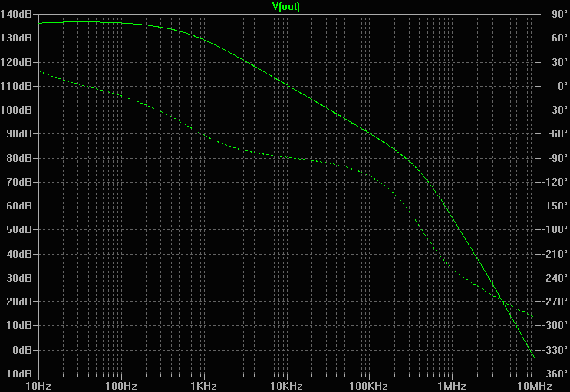The height and width of the screenshot is (392, 570).
Task: Click the 90dB magnitude axis label
Action: 19,133
